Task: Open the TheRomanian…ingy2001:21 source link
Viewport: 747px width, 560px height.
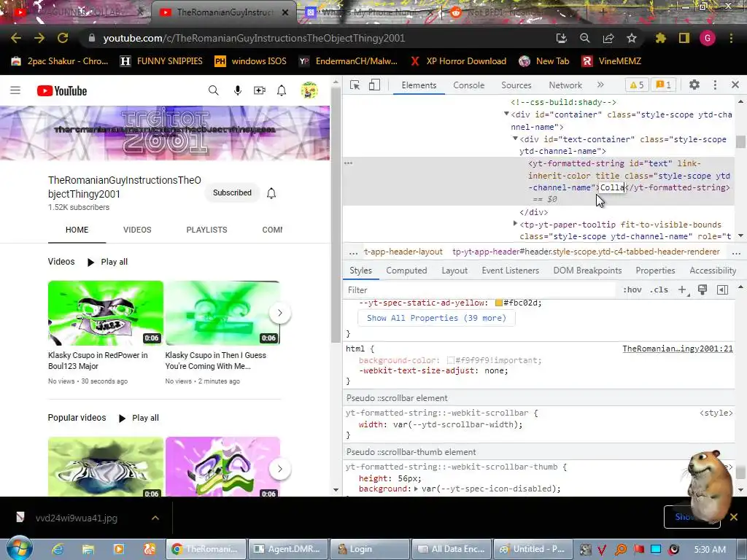Action: 678,349
